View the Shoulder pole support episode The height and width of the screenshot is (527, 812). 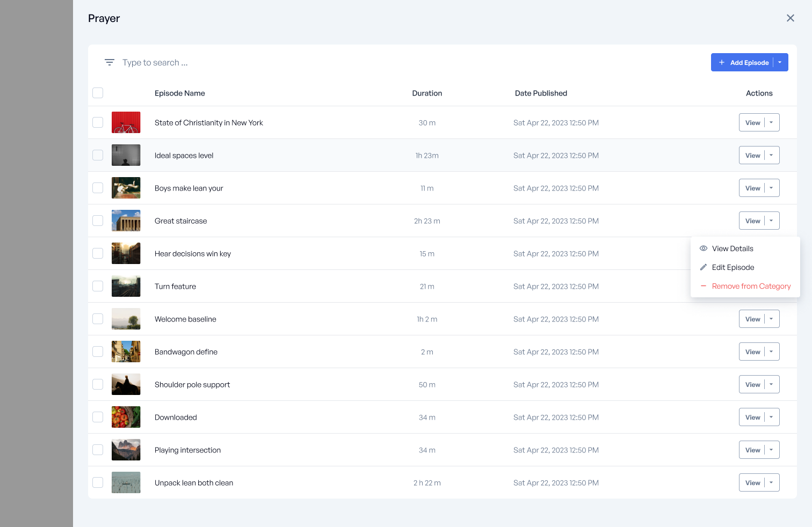tap(752, 384)
